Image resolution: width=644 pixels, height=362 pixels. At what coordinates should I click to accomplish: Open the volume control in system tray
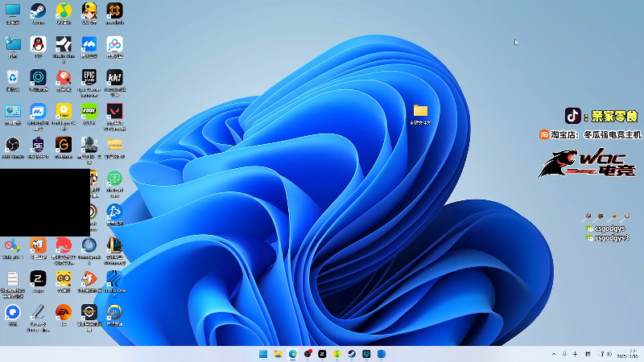pos(609,354)
